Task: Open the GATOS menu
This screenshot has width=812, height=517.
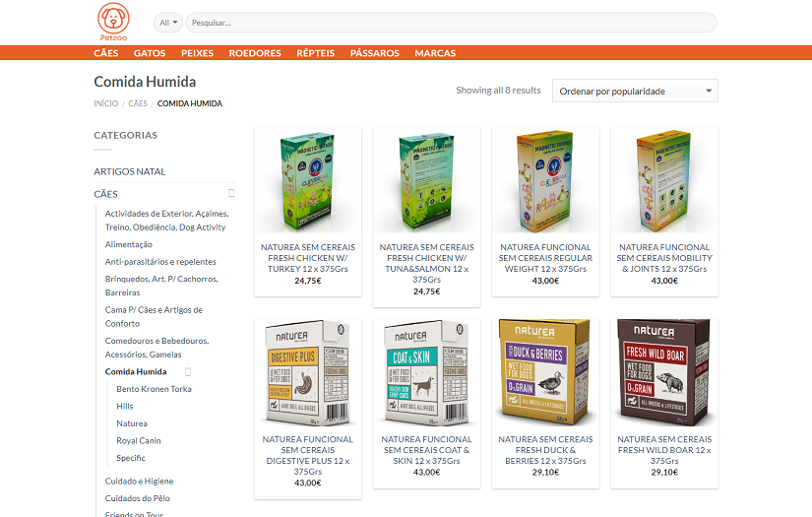Action: pos(150,53)
